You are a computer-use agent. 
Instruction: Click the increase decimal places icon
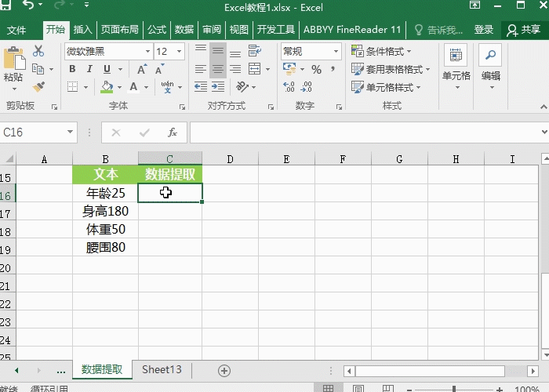point(289,87)
